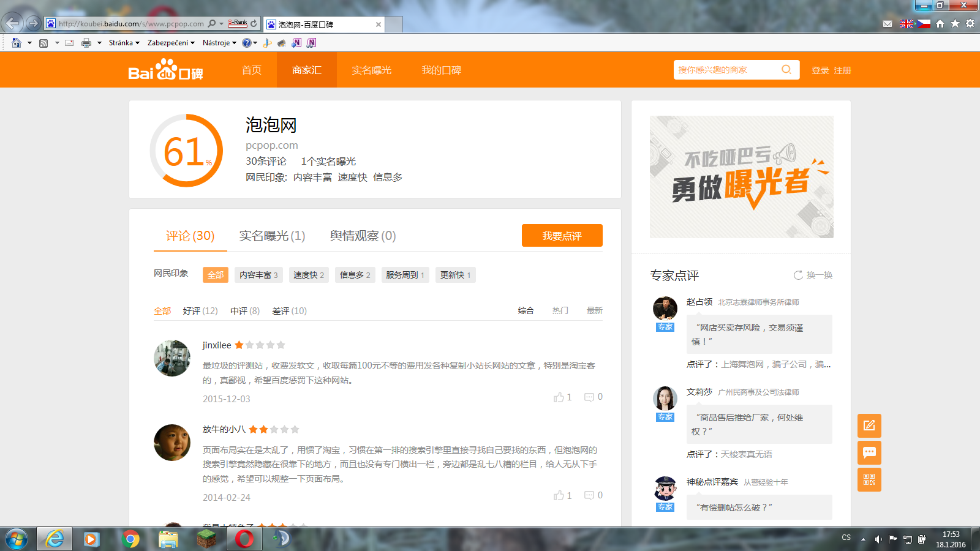
Task: Show only 中评 (8) reviews
Action: coord(245,311)
